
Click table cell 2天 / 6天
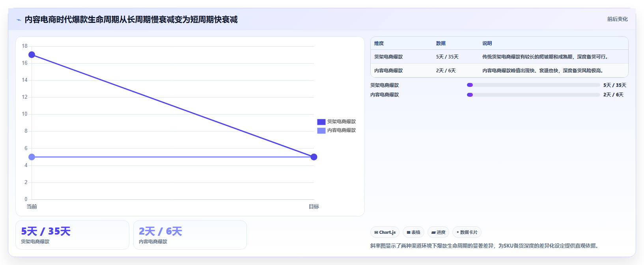[446, 71]
